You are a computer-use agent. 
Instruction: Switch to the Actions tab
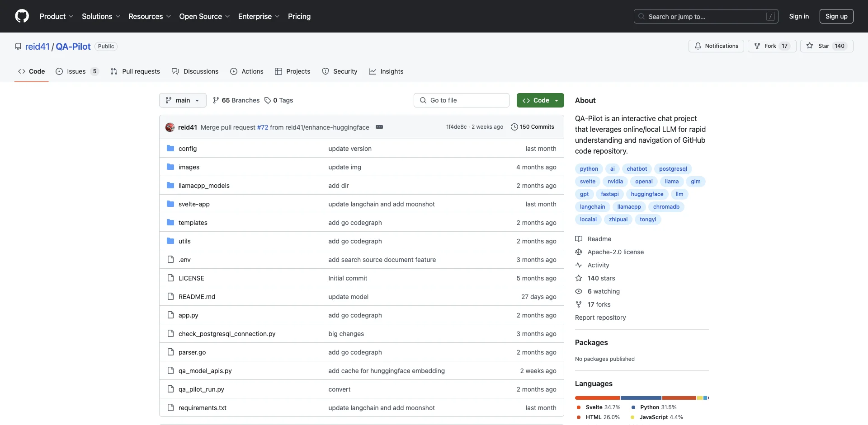247,71
